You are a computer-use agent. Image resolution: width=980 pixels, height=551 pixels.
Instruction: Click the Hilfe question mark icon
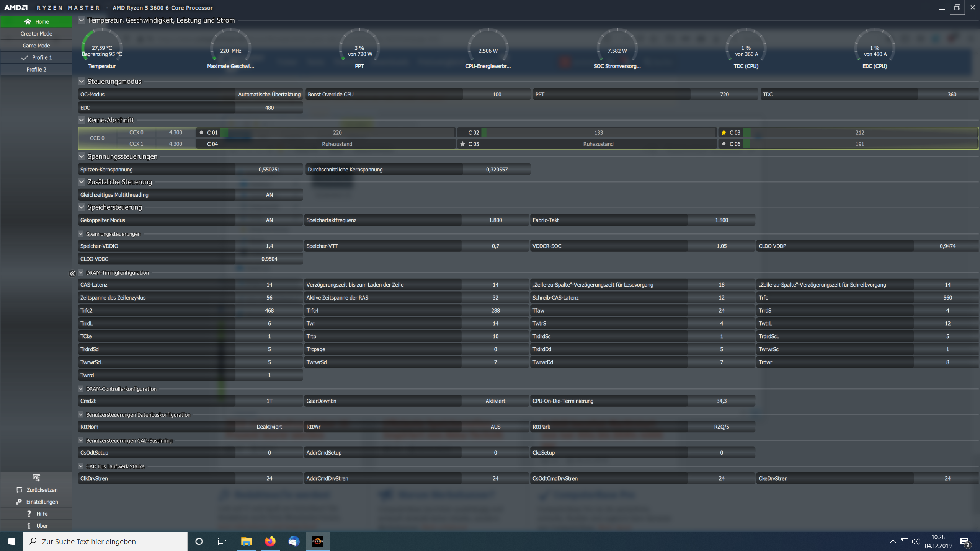(29, 514)
